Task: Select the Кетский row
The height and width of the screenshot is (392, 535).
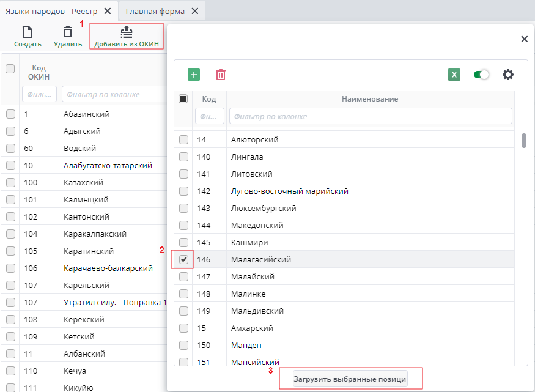Action: point(84,337)
